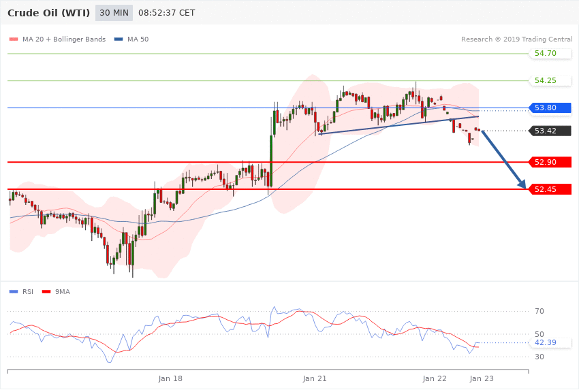Open the Research Trading Central credit

(516, 39)
